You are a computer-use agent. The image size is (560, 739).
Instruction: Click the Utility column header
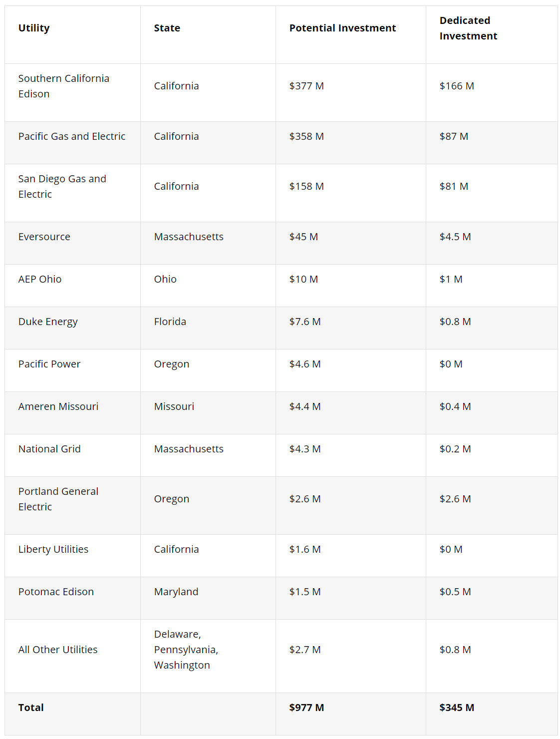34,28
